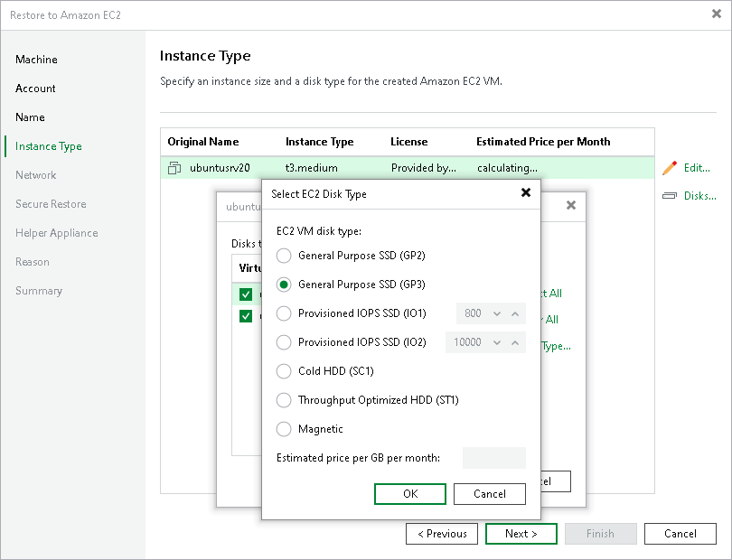Increase IO1 IOPS value with up arrow
732x560 pixels.
pos(515,314)
